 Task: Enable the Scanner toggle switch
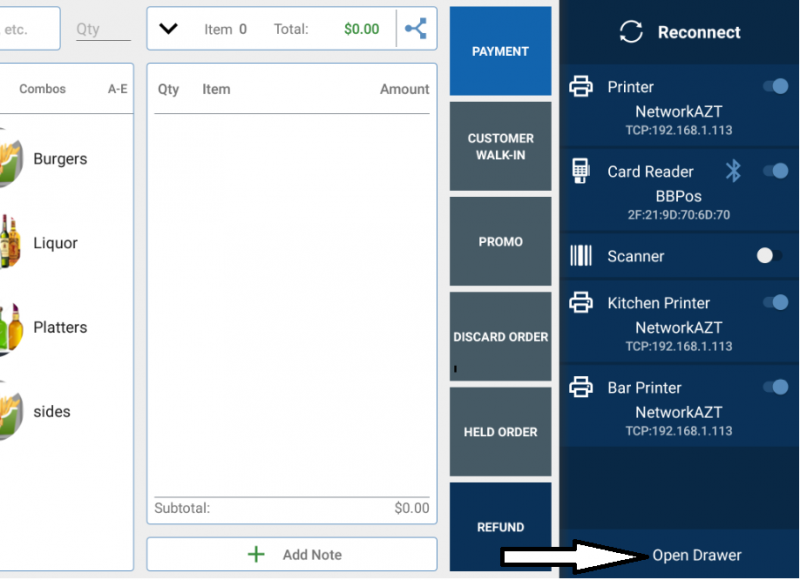pos(768,256)
